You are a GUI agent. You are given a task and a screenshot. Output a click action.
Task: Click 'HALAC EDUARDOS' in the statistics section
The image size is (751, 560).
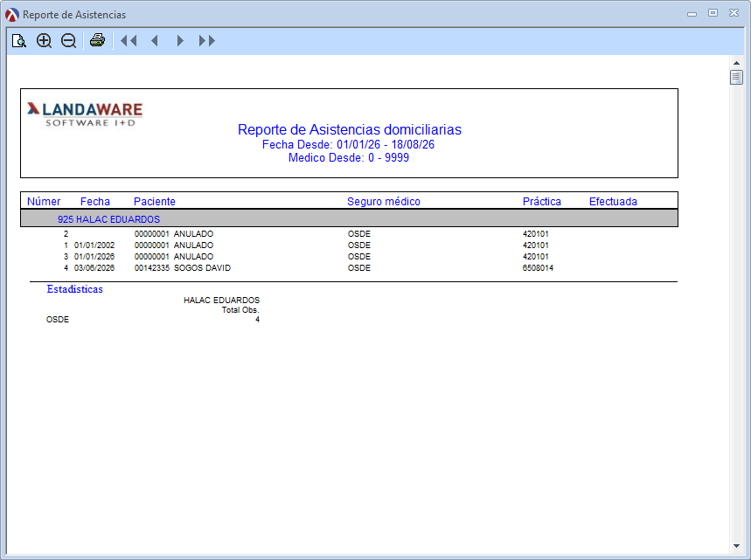coord(222,301)
